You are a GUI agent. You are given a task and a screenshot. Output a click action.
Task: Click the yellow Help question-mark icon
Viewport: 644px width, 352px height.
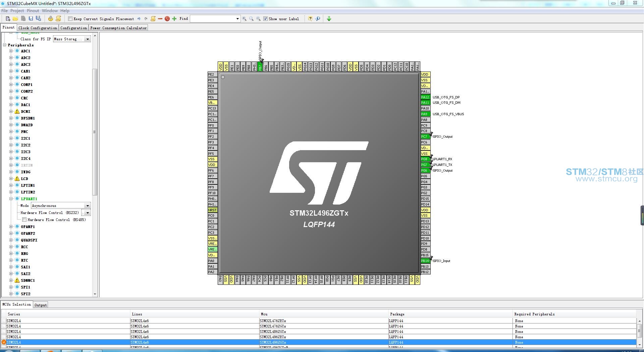point(310,19)
